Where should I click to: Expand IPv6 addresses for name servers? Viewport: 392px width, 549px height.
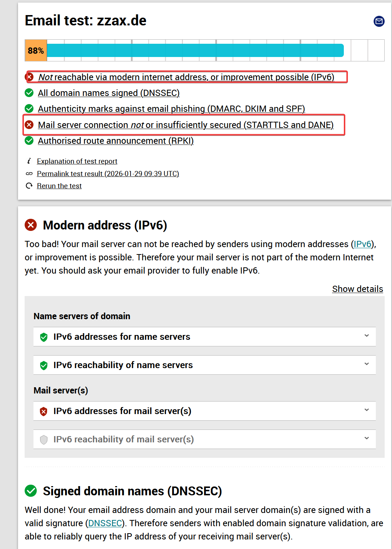click(366, 336)
